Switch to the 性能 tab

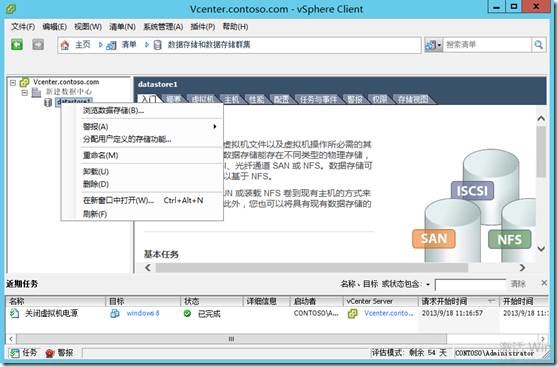click(x=256, y=99)
